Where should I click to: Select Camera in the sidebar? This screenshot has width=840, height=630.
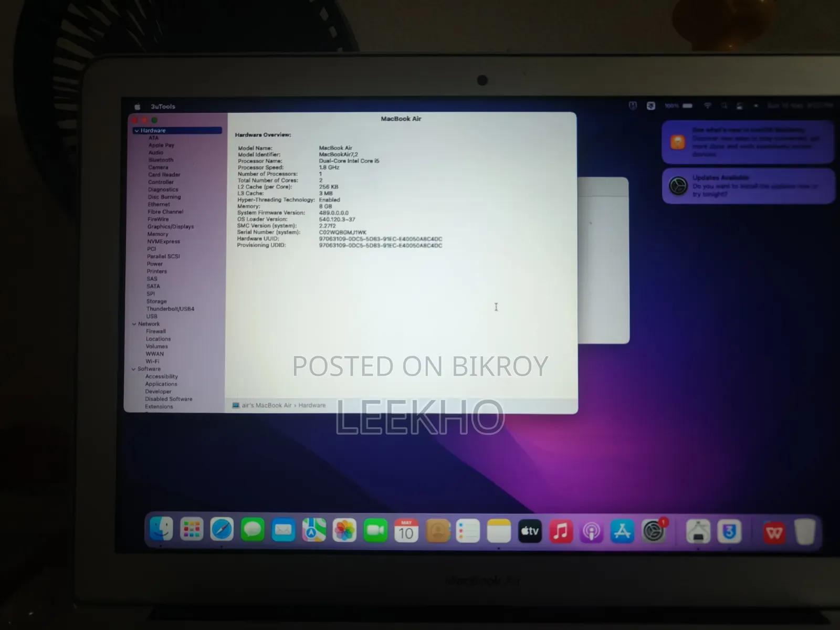click(x=158, y=167)
